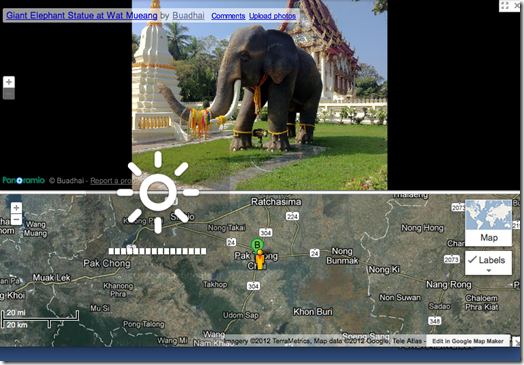
Task: Click the Mu Si map label
Action: [x=100, y=308]
